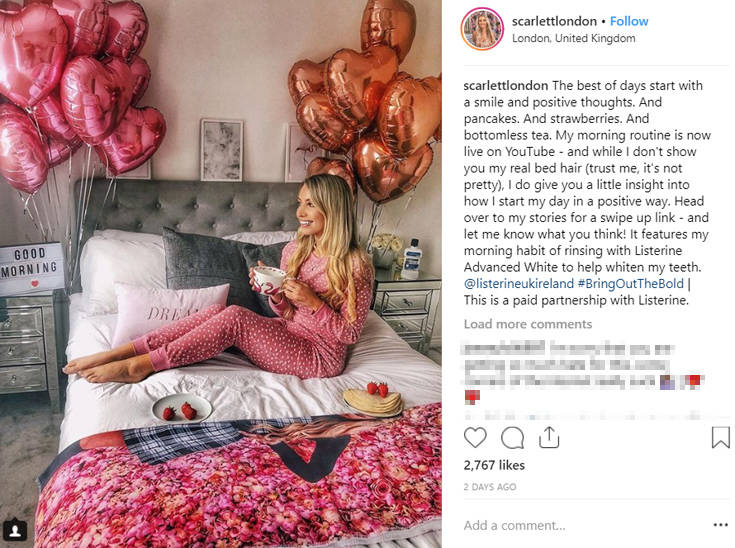Open the #BringOutTheBold hashtag
The width and height of the screenshot is (735, 548).
[630, 284]
